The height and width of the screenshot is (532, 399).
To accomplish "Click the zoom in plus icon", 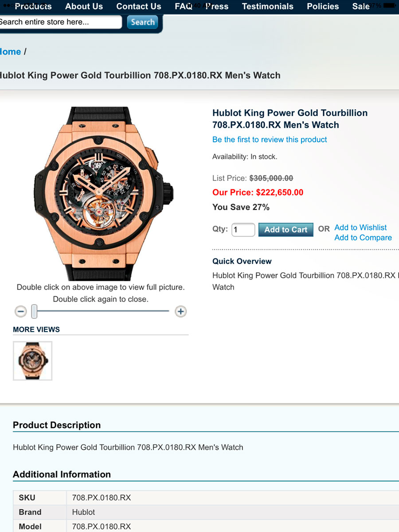I will click(x=180, y=312).
